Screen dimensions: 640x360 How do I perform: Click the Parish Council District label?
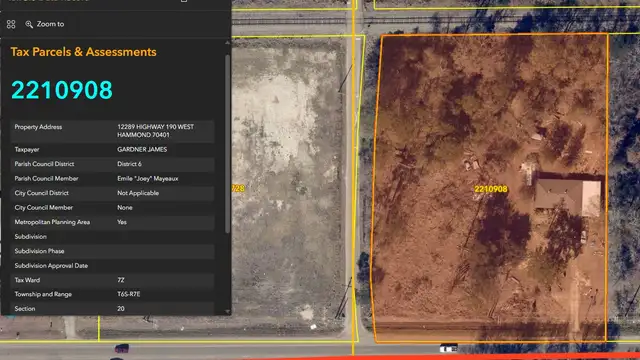click(44, 164)
